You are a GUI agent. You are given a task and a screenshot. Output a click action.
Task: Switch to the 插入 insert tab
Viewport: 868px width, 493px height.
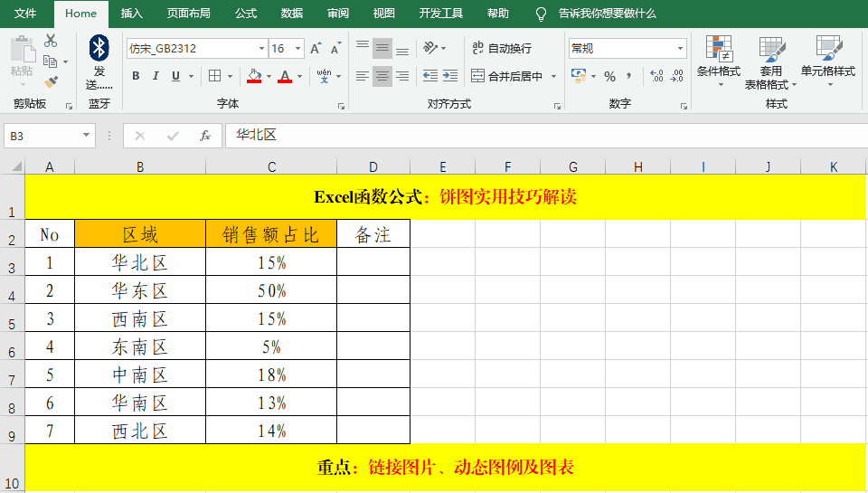point(132,14)
